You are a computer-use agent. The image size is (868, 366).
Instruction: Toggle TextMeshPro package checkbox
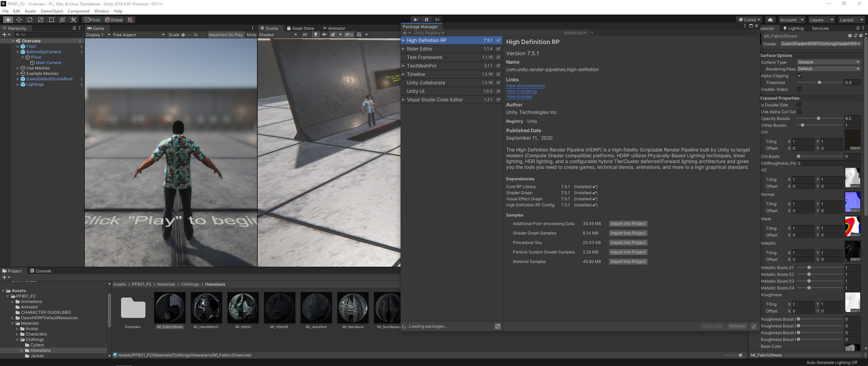(x=498, y=66)
